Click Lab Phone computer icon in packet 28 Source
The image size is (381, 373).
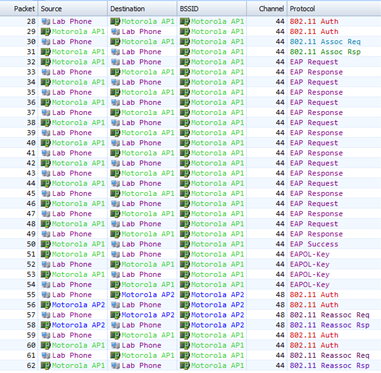46,22
